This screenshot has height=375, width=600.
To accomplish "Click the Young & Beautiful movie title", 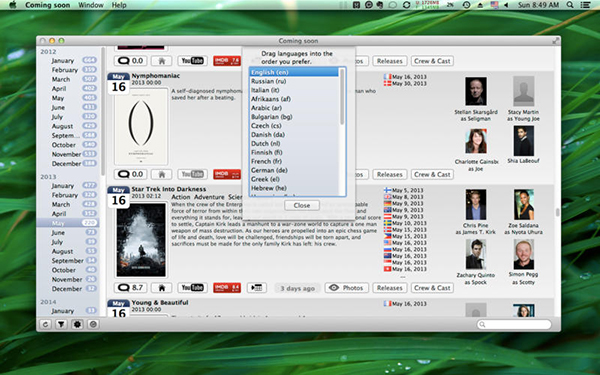I will tap(160, 302).
